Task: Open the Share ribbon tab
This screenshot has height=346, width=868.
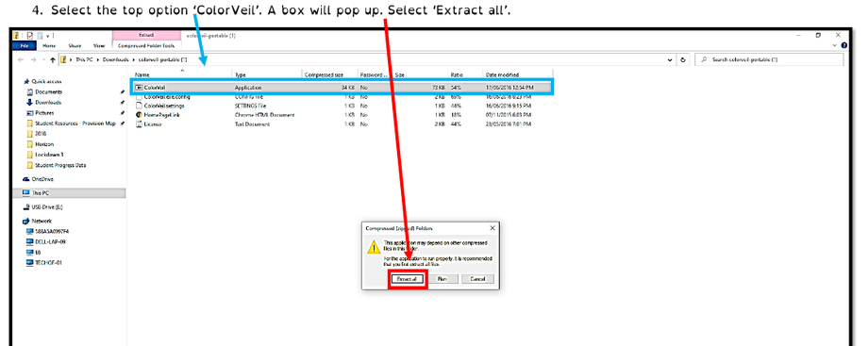Action: pos(75,46)
